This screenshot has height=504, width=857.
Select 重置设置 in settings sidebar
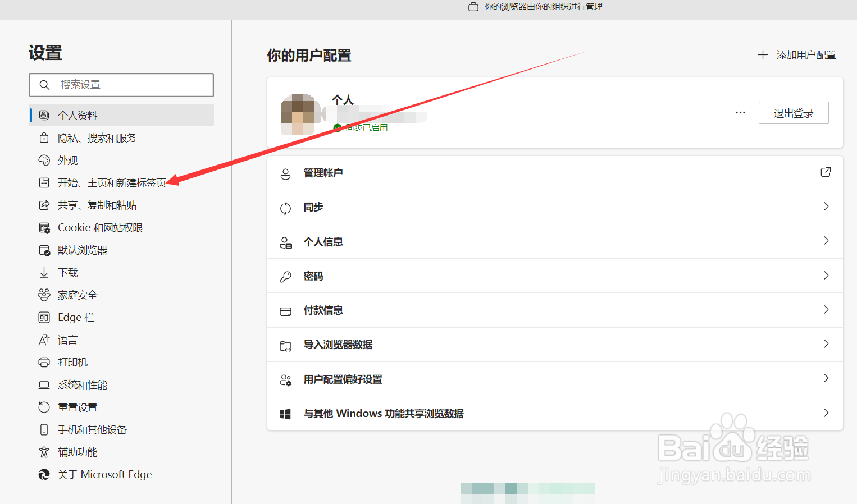point(121,407)
